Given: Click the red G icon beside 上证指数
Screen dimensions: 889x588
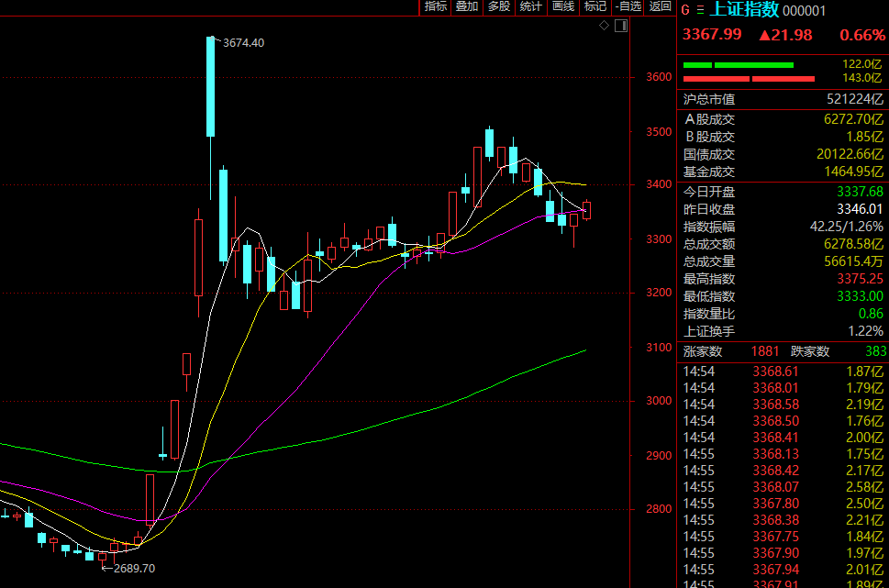Looking at the screenshot, I should click(x=685, y=10).
